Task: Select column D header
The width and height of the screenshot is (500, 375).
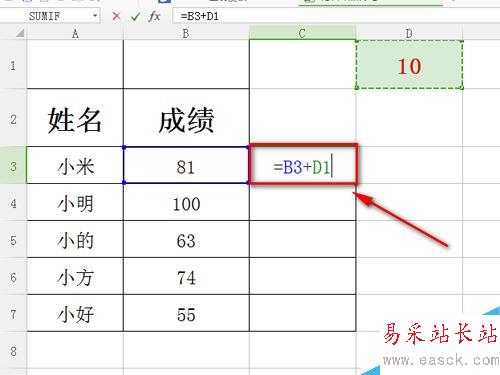Action: click(409, 33)
